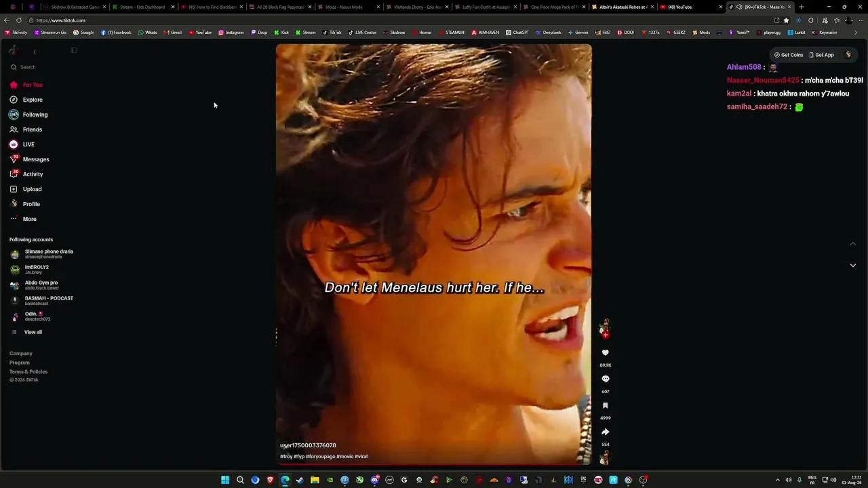This screenshot has height=488, width=868.
Task: Open Messages in the sidebar
Action: coord(29,159)
